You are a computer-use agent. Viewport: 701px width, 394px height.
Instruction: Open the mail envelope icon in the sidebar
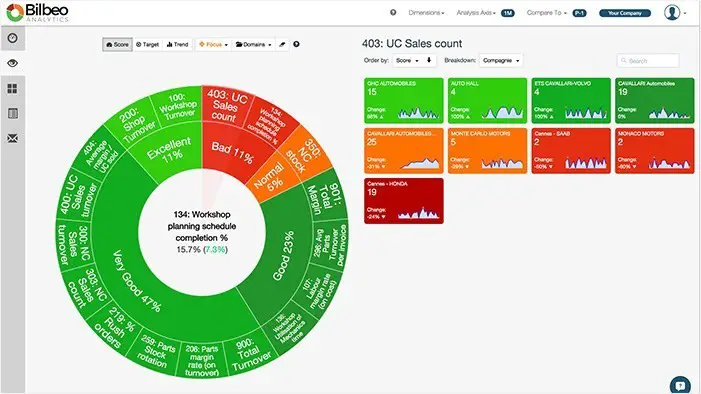[13, 139]
